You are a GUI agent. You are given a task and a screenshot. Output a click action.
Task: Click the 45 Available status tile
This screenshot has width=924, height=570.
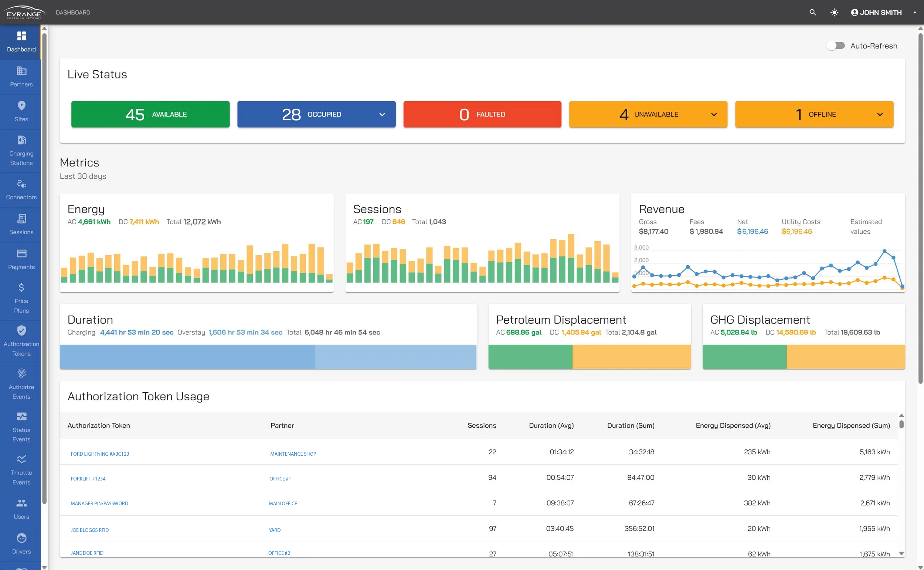150,114
